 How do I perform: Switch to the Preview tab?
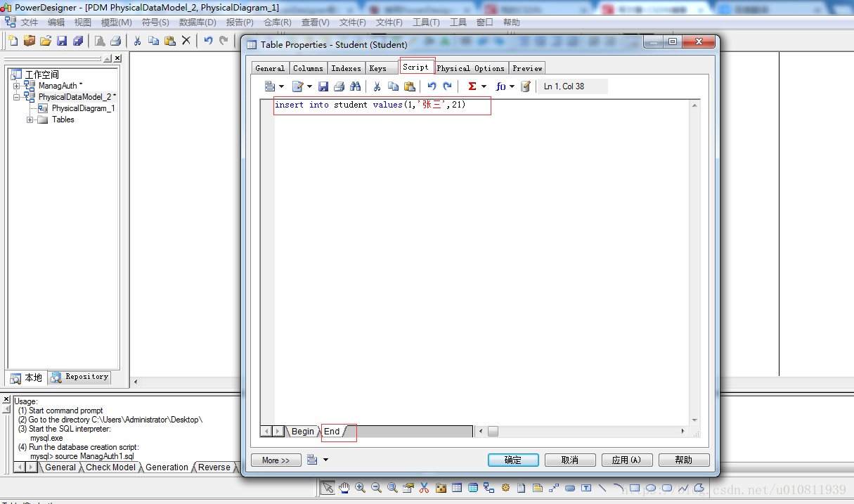(x=527, y=68)
